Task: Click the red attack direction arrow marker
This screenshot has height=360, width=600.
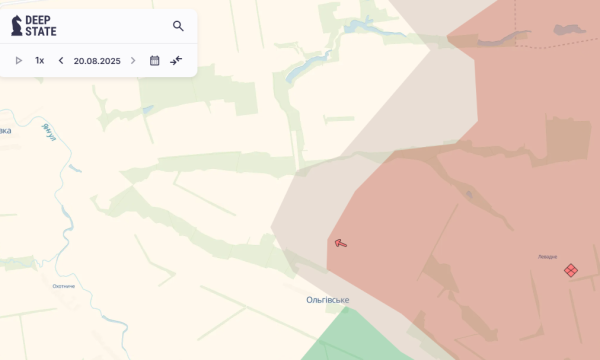Action: click(x=341, y=243)
